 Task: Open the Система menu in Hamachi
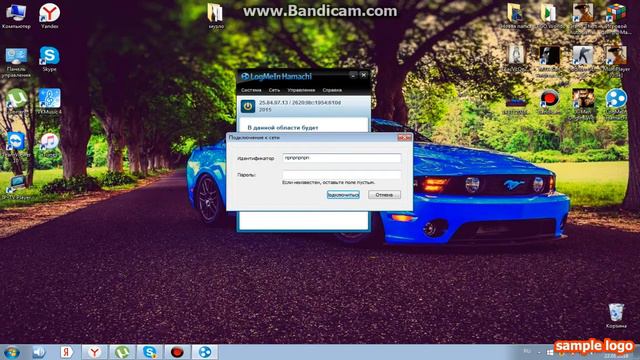click(x=251, y=90)
